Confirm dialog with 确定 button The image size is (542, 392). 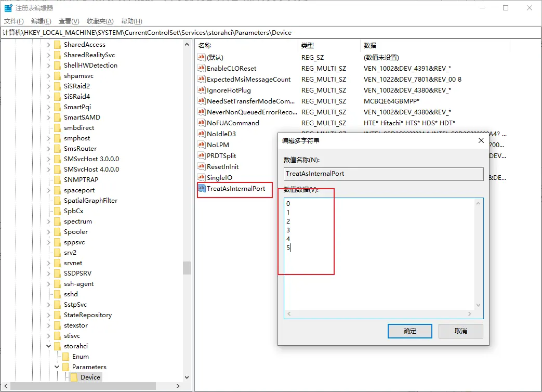tap(409, 331)
